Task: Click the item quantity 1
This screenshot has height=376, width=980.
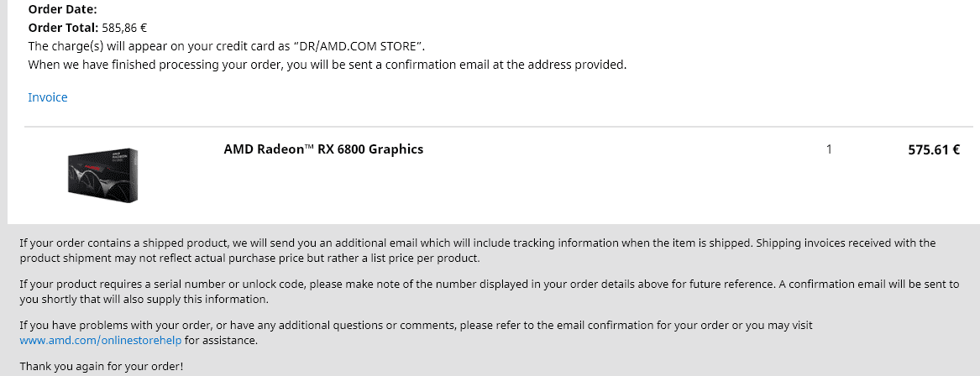Action: (x=829, y=149)
